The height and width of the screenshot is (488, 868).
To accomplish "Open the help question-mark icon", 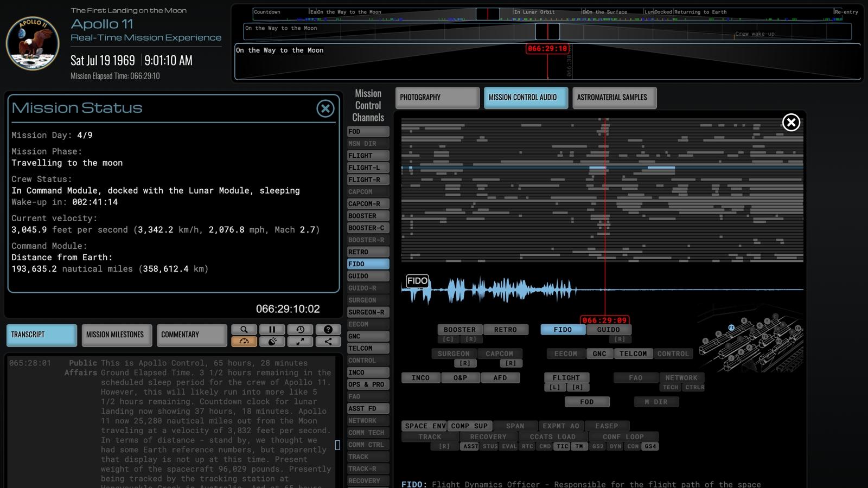I will [328, 329].
